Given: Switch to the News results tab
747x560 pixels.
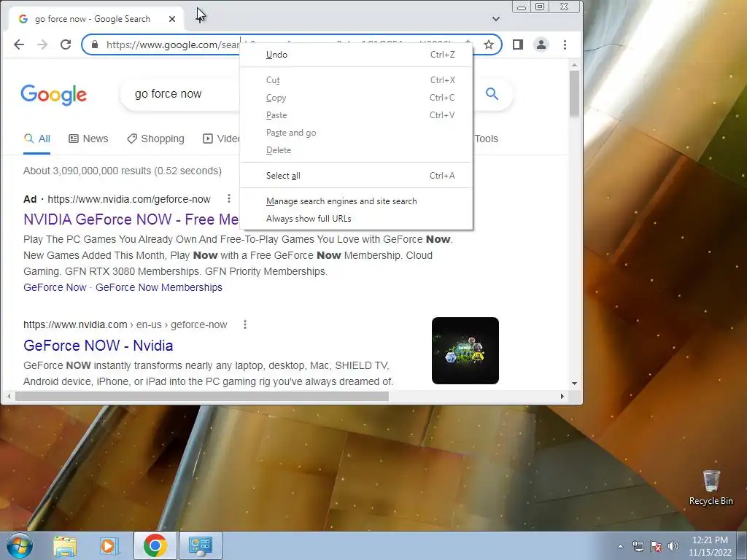Looking at the screenshot, I should pyautogui.click(x=88, y=139).
